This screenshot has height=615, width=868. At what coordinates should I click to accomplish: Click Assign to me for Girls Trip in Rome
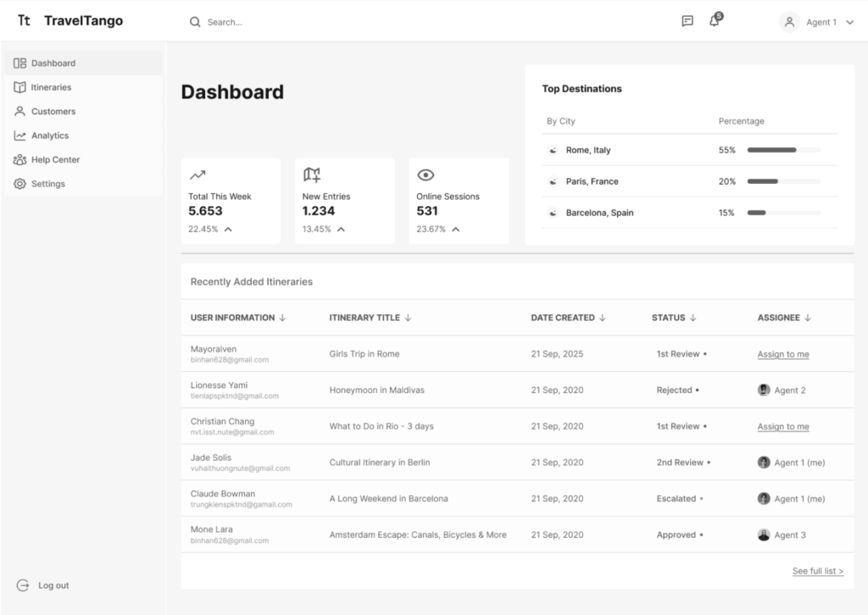pos(782,354)
